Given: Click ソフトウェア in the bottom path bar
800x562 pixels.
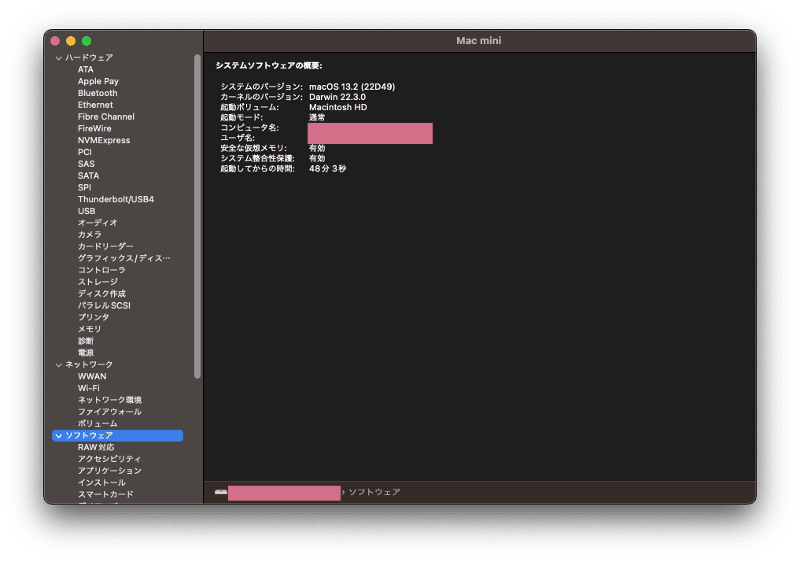Looking at the screenshot, I should point(374,492).
